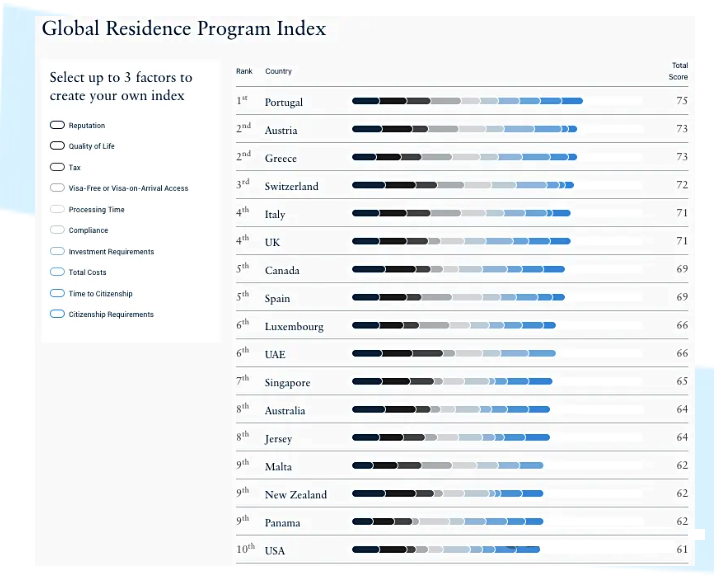Click the 1st rank label for Portugal

[242, 100]
